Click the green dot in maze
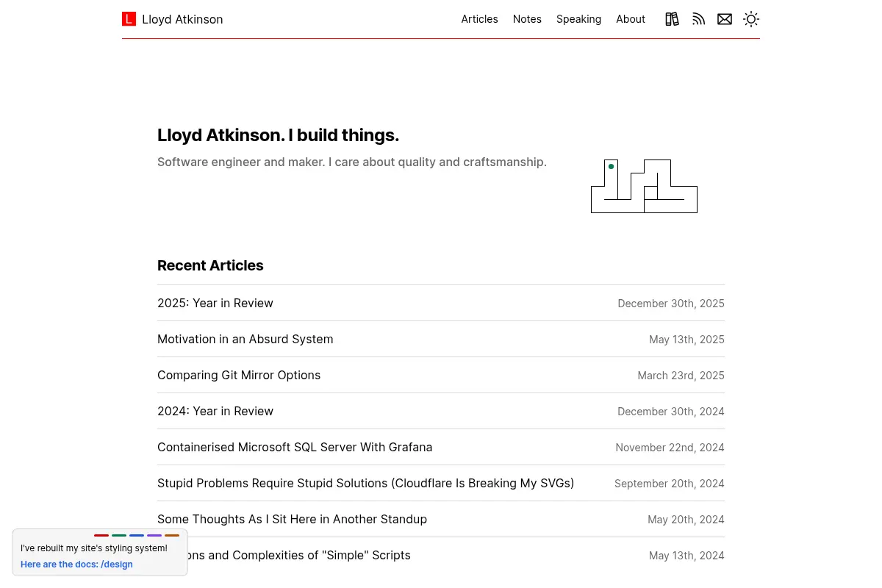Screen dimensions: 882x588 point(611,167)
